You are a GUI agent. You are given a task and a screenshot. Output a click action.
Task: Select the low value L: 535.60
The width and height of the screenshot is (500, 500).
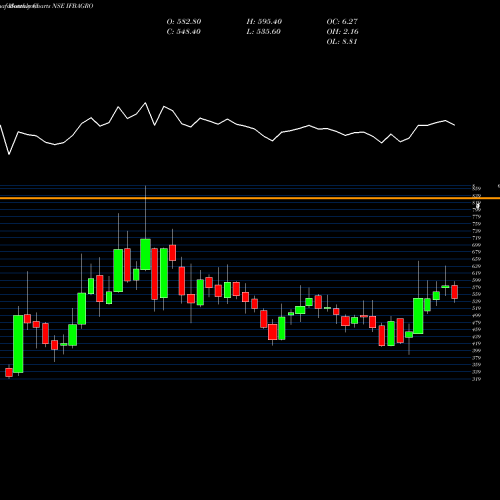coord(264,32)
